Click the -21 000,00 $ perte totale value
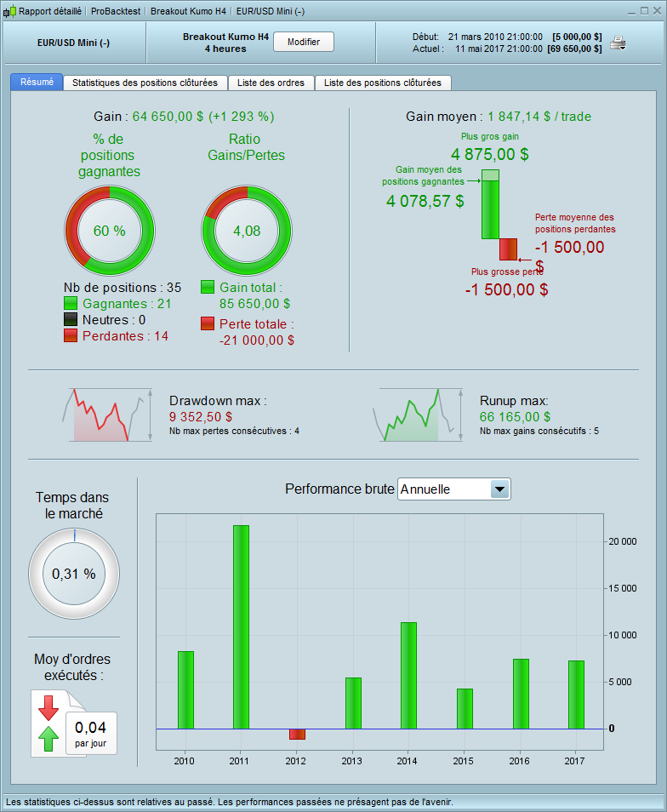 [x=257, y=340]
